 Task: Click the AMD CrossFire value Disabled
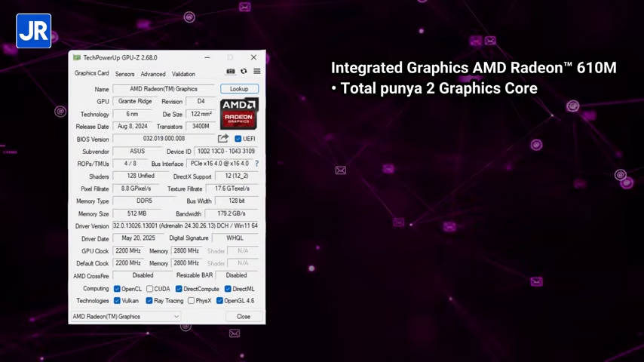click(143, 275)
